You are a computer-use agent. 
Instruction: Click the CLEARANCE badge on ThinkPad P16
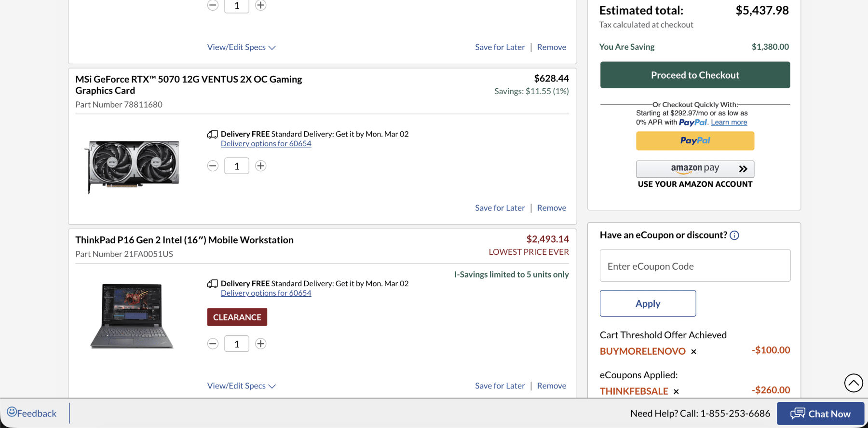pos(237,317)
